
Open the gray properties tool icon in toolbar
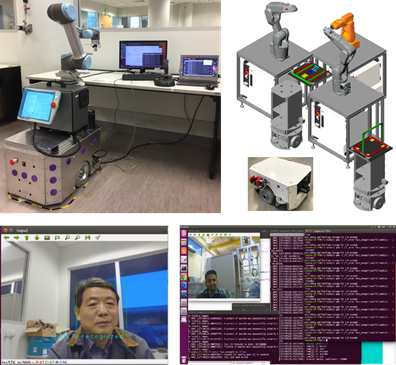pyautogui.click(x=98, y=238)
